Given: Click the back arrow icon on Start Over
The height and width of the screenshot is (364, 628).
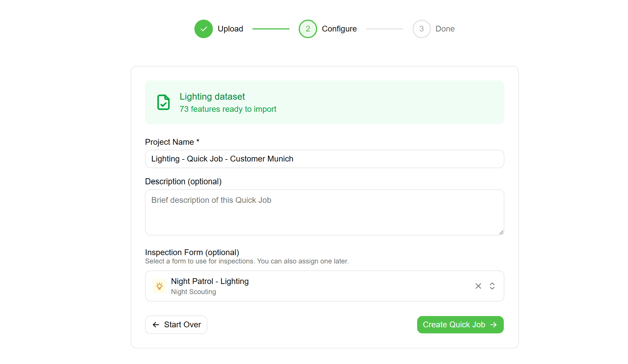Looking at the screenshot, I should click(x=156, y=325).
